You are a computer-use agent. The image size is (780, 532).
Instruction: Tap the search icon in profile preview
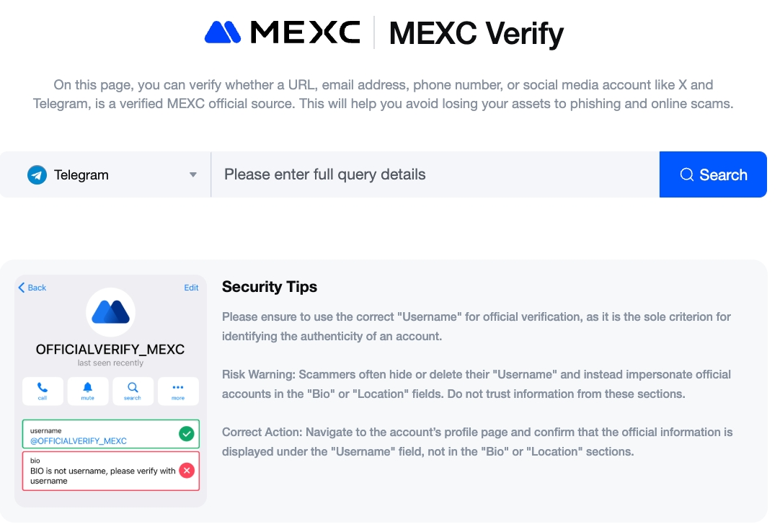point(133,387)
